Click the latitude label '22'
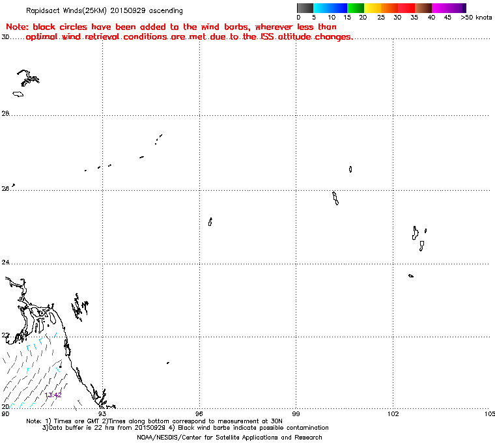Screen dimensions: 495x448 click(5, 335)
